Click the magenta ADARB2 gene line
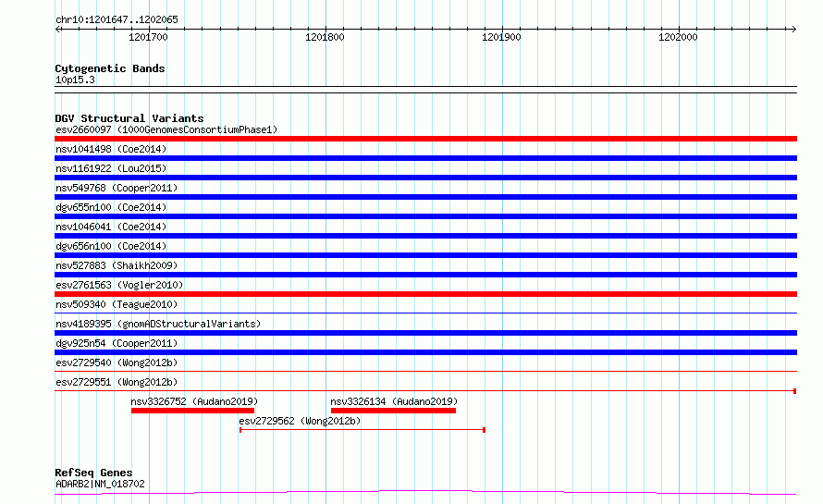 (x=425, y=493)
